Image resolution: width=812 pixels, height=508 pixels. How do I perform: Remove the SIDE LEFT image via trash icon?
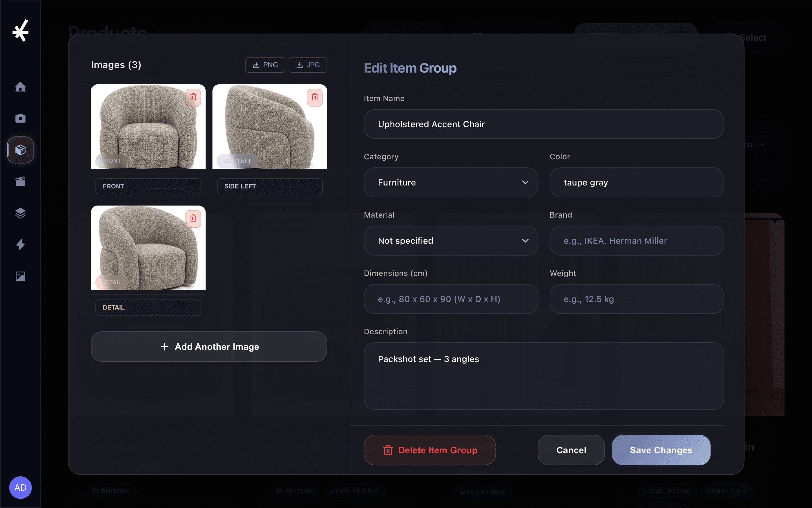[x=314, y=97]
